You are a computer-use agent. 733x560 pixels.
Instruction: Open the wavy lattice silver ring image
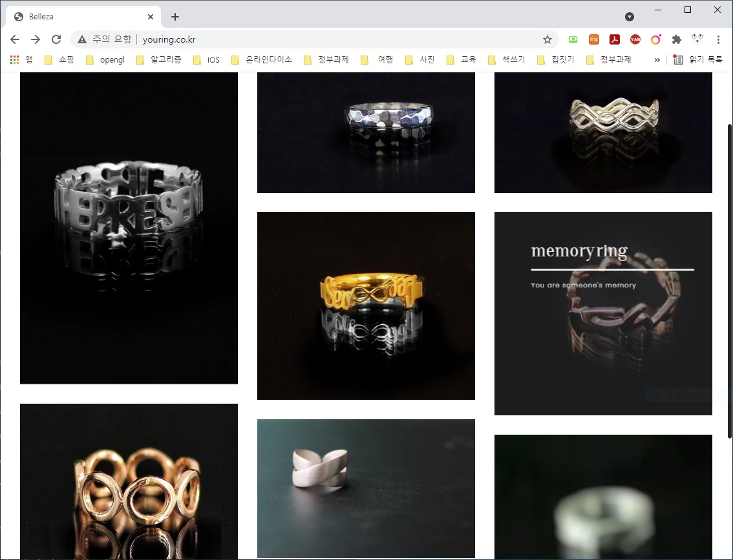click(604, 132)
